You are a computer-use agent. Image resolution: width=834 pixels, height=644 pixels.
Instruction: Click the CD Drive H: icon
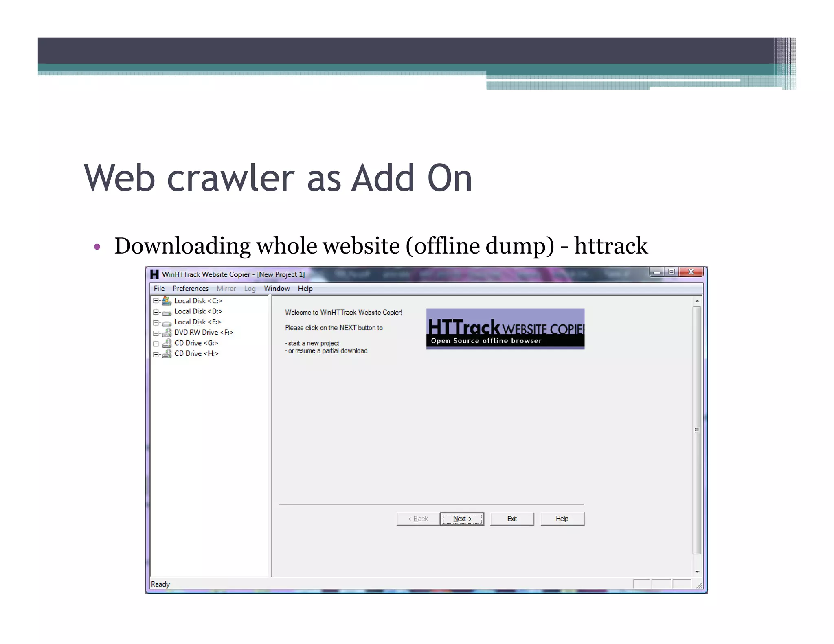pyautogui.click(x=167, y=354)
